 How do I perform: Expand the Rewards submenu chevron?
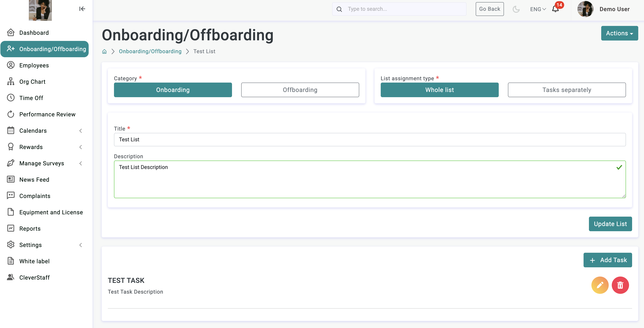tap(81, 147)
